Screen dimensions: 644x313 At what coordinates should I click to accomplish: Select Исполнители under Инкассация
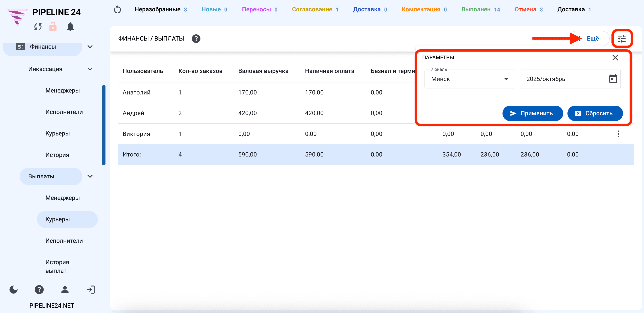point(64,112)
